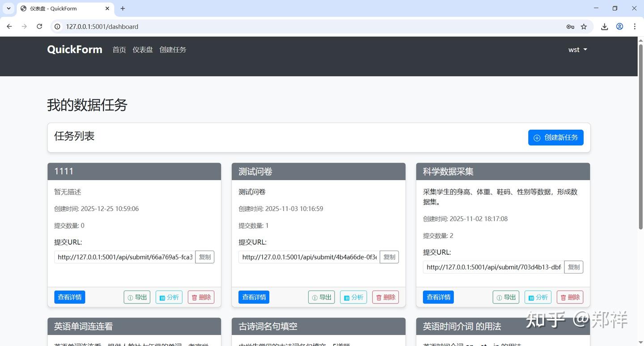Viewport: 644px width, 346px height.
Task: Click 创建时间: 2025-11-02 18:17:08 text
Action: pyautogui.click(x=465, y=219)
